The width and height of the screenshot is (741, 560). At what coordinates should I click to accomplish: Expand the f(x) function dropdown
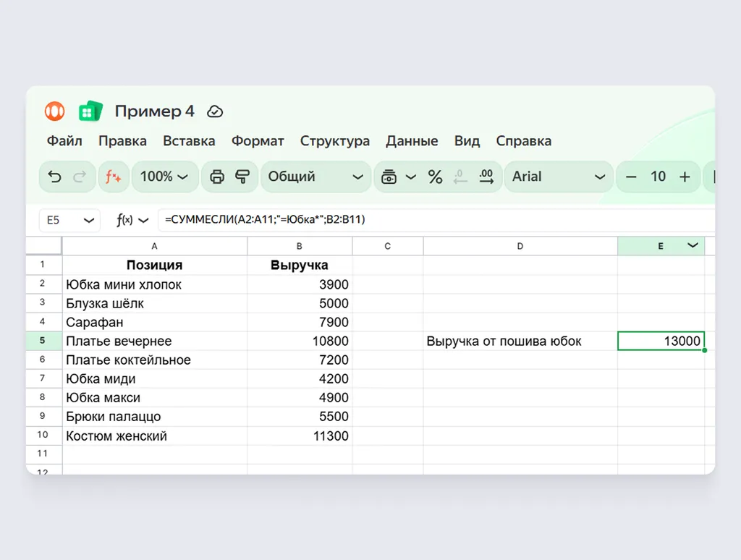144,220
